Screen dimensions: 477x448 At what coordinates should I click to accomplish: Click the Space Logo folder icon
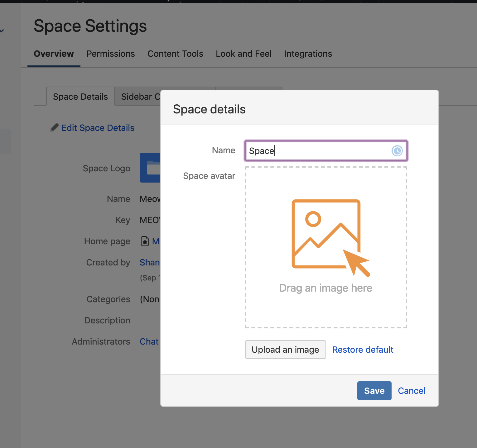[152, 168]
